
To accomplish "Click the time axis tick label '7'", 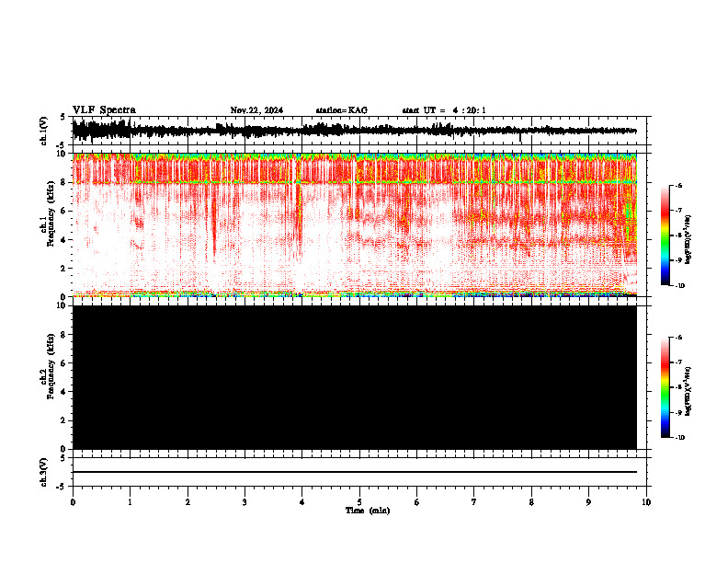I will click(474, 502).
